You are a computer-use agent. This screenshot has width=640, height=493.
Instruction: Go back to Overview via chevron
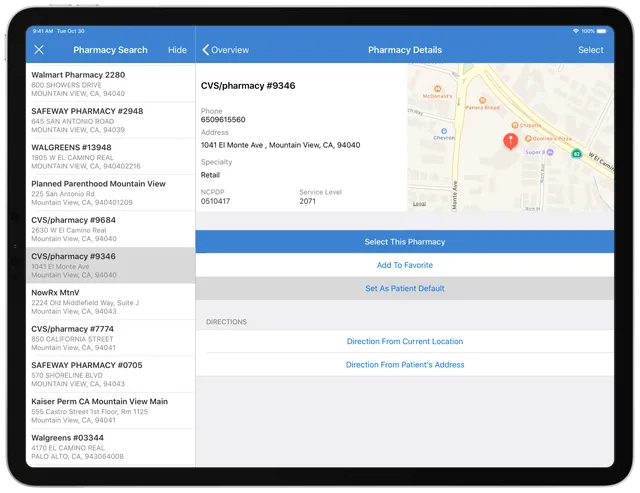(x=225, y=50)
